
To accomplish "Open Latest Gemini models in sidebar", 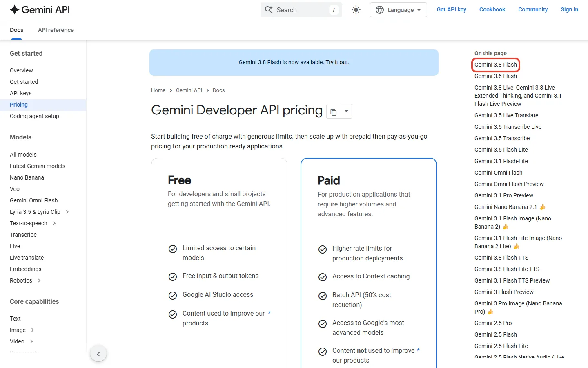I will tap(38, 166).
